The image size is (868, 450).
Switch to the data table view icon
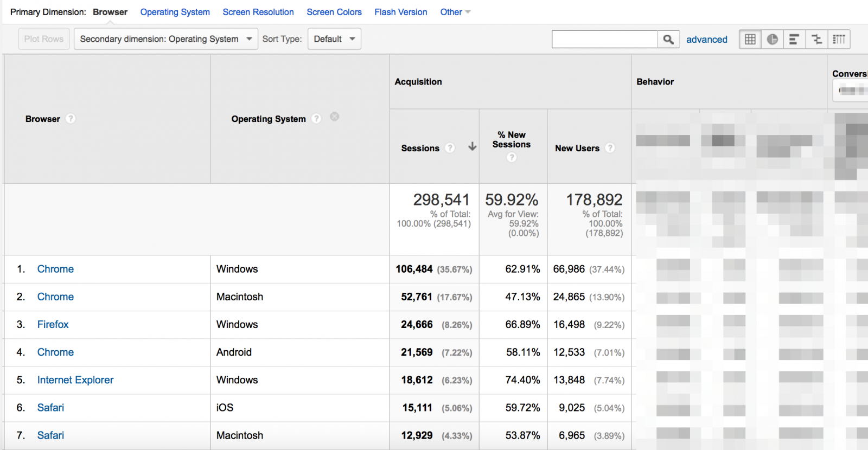(750, 39)
